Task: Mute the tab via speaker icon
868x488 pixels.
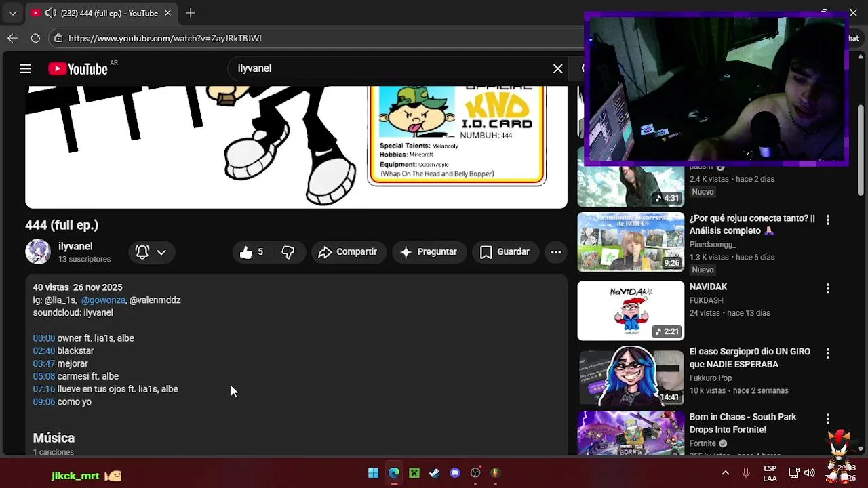Action: 52,13
